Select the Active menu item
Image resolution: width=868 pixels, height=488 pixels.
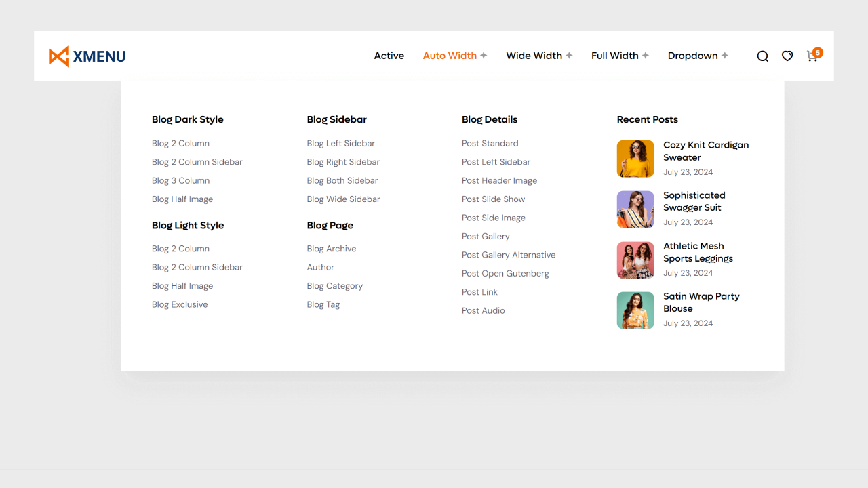389,56
